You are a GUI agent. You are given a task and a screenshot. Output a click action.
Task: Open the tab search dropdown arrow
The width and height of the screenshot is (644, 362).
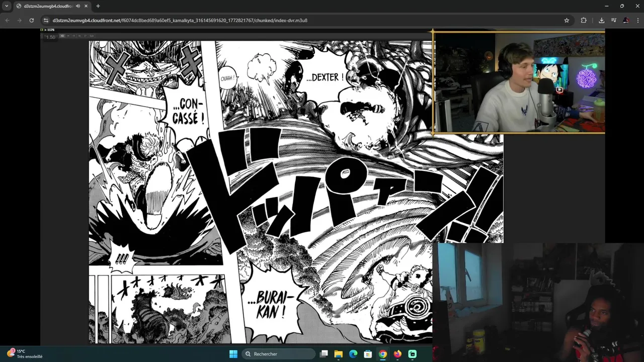7,6
